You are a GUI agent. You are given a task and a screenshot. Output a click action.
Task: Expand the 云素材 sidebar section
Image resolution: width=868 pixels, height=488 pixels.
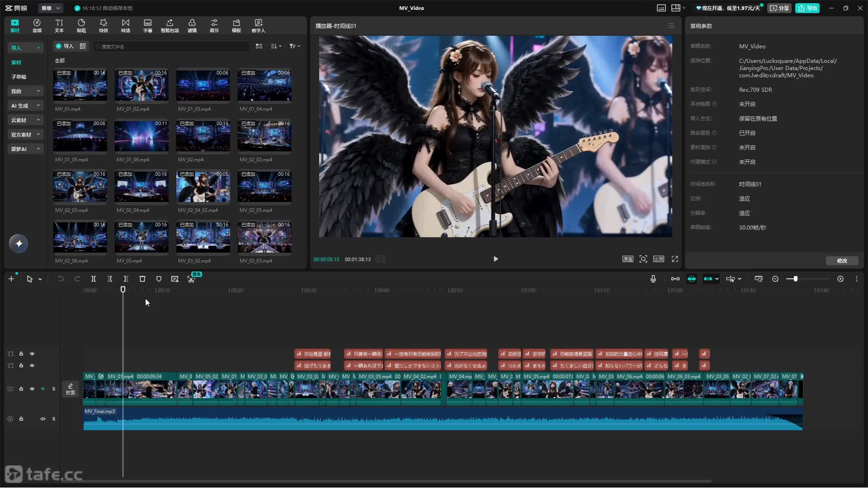(25, 120)
